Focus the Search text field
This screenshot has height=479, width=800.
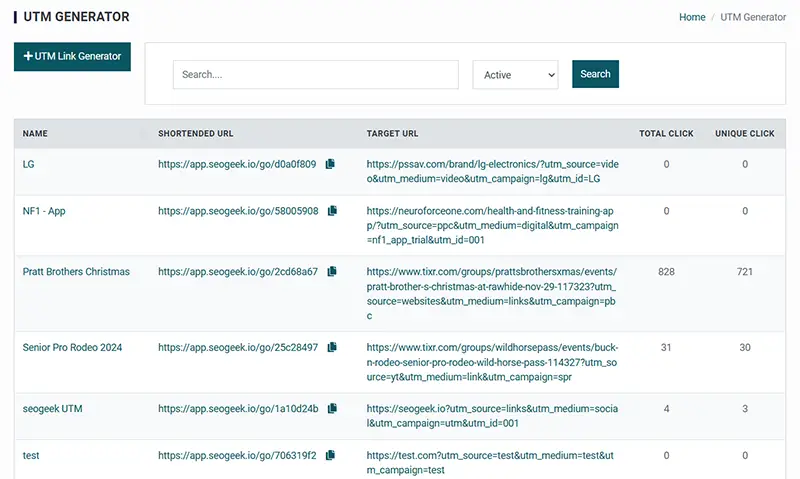pyautogui.click(x=316, y=74)
